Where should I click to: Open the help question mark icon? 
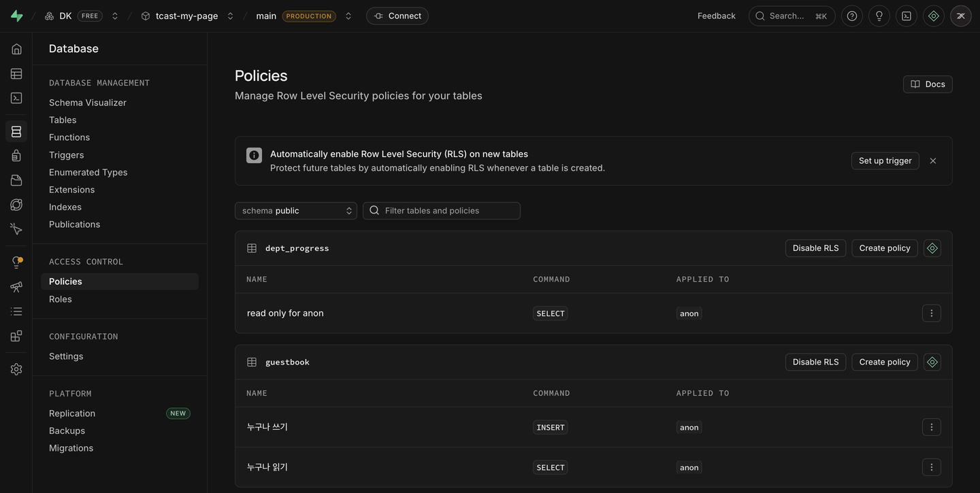pyautogui.click(x=852, y=16)
